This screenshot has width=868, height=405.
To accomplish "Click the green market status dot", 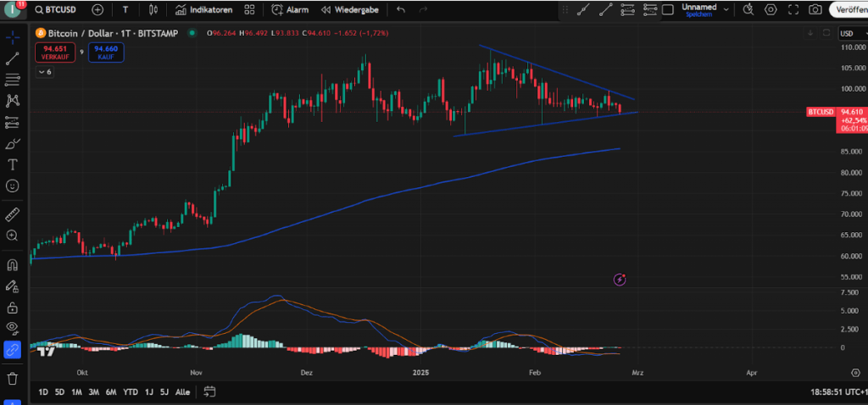I will point(192,33).
